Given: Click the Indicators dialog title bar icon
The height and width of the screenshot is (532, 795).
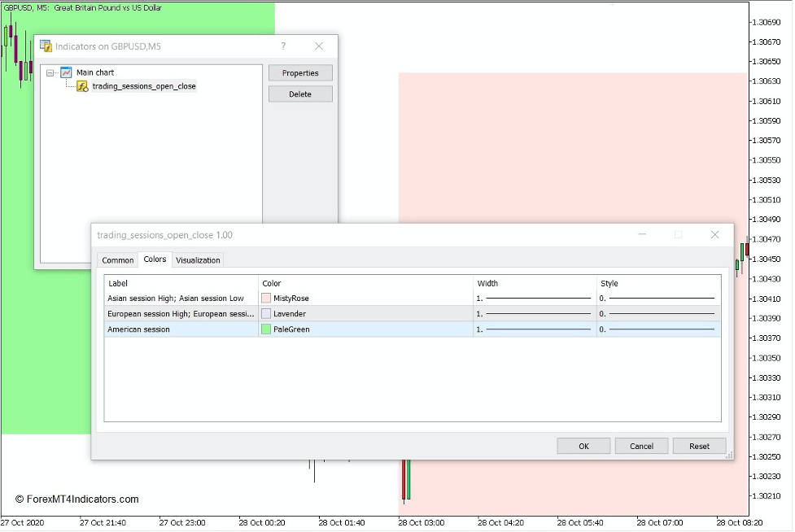Looking at the screenshot, I should tap(45, 46).
